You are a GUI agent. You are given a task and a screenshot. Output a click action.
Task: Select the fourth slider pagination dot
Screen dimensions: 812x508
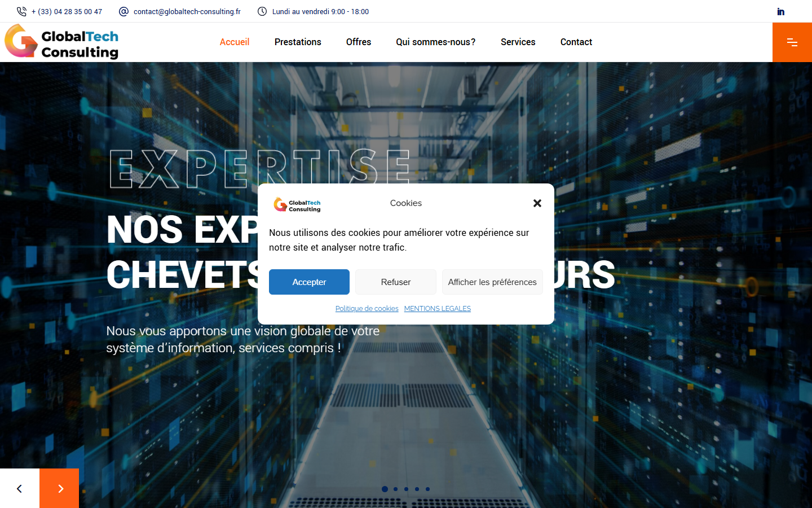417,489
